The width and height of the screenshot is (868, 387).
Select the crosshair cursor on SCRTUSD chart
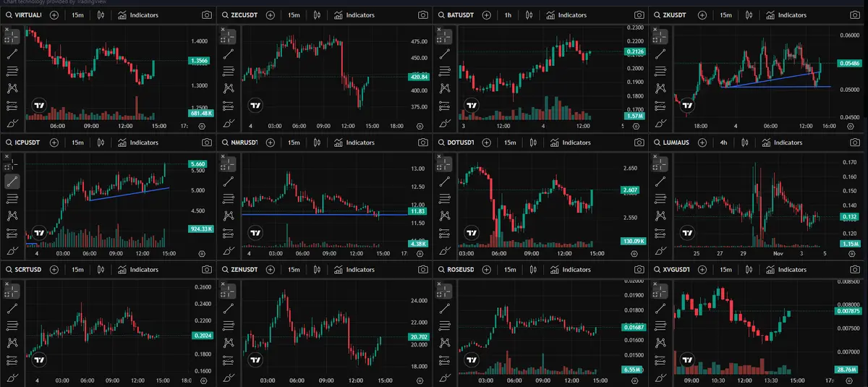(x=12, y=290)
